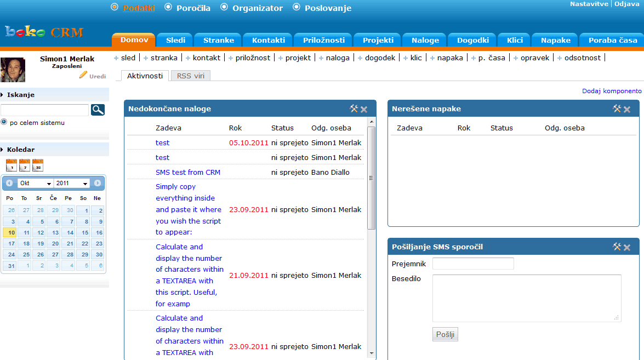Go to previous month in calendar
644x360 pixels.
click(9, 183)
